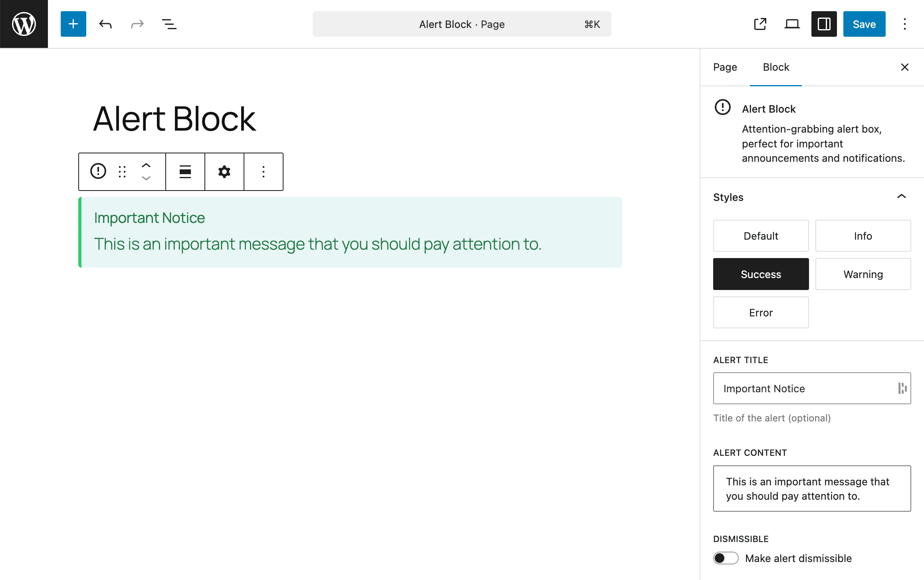Save the page
This screenshot has width=924, height=580.
(864, 24)
